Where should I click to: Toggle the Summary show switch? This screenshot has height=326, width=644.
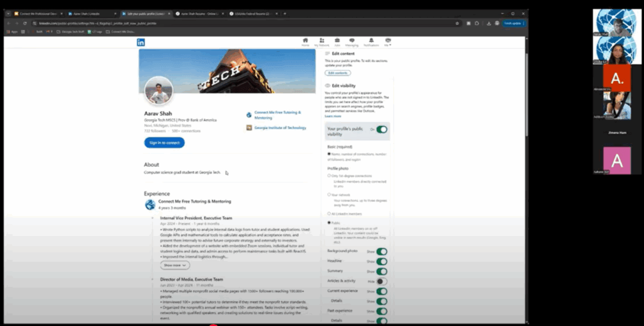(x=382, y=271)
